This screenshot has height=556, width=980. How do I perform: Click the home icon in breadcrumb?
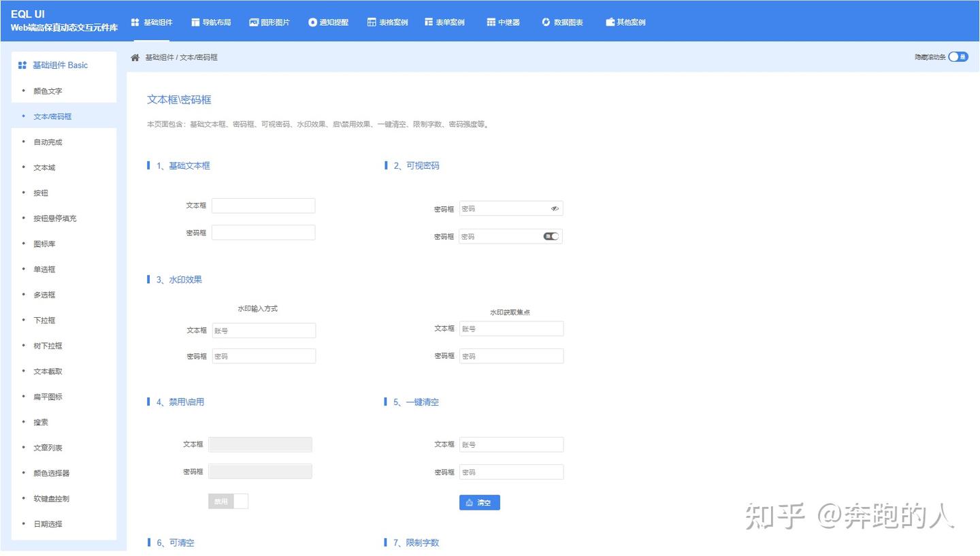coord(134,57)
